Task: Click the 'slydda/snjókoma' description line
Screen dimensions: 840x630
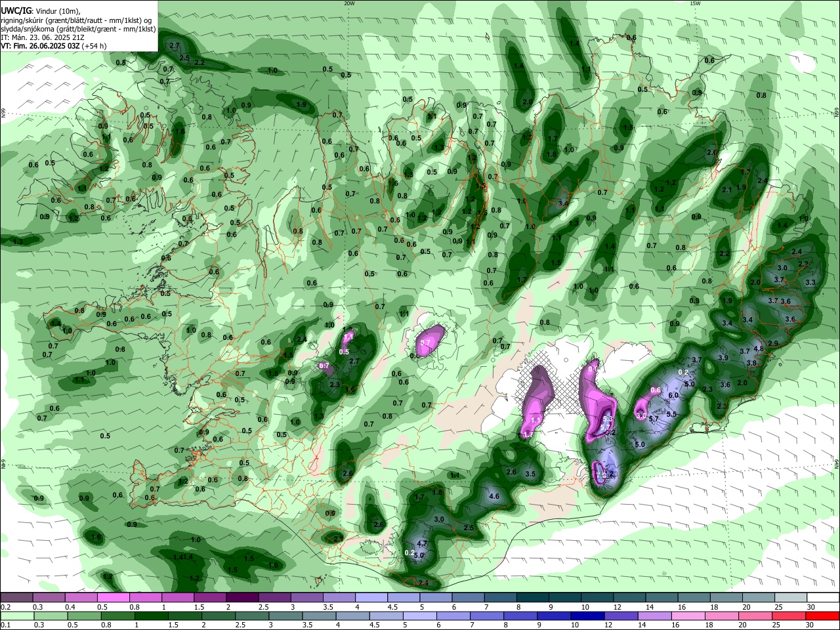Action: [78, 29]
